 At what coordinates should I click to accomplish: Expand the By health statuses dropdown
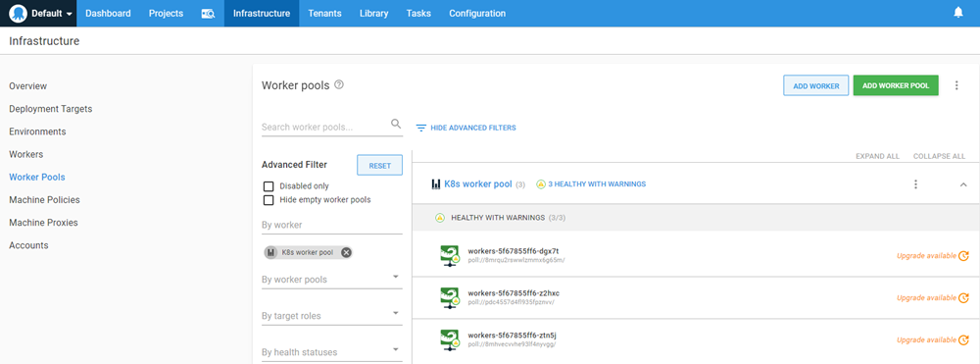click(x=332, y=351)
